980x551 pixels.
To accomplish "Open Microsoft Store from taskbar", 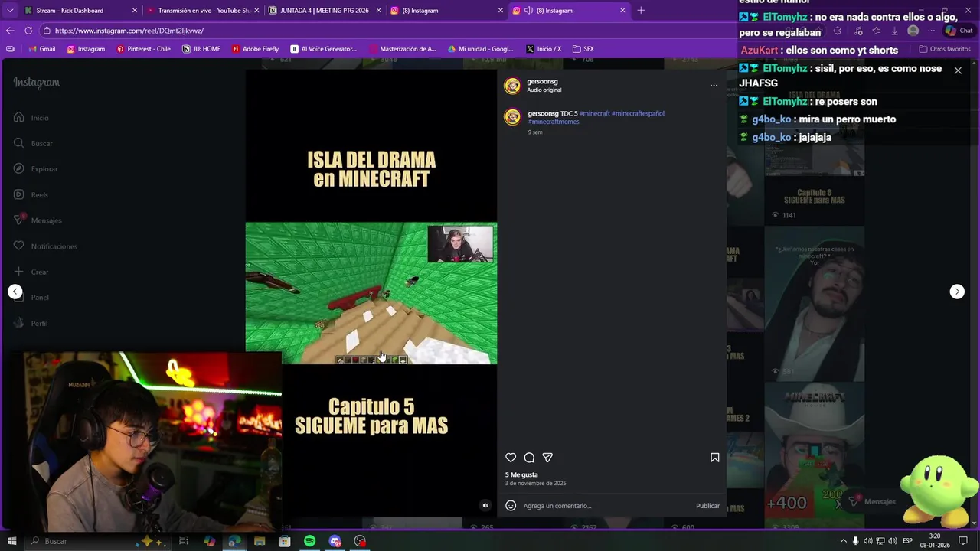I will [x=285, y=541].
